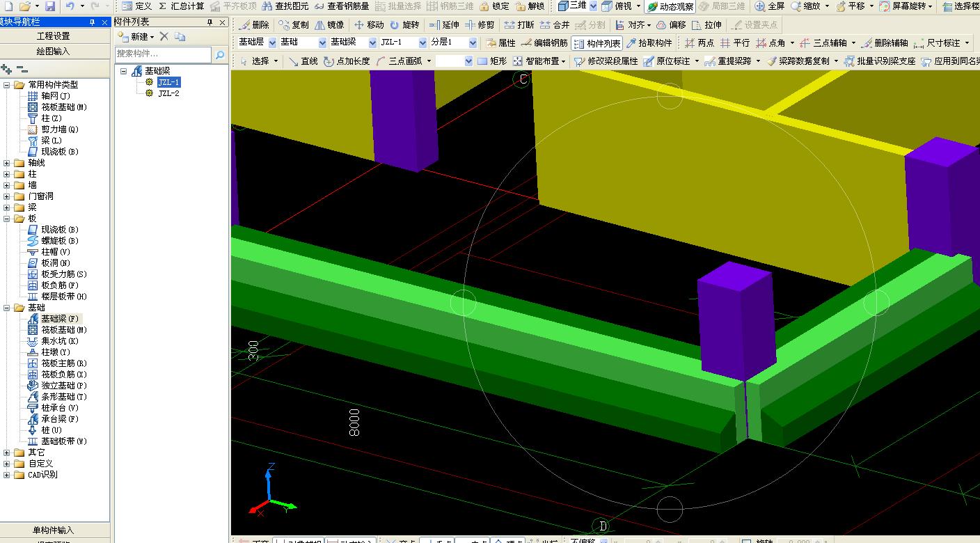This screenshot has width=980, height=543.
Task: Click 平行 (parallel) auxiliary axis tool
Action: 735,42
